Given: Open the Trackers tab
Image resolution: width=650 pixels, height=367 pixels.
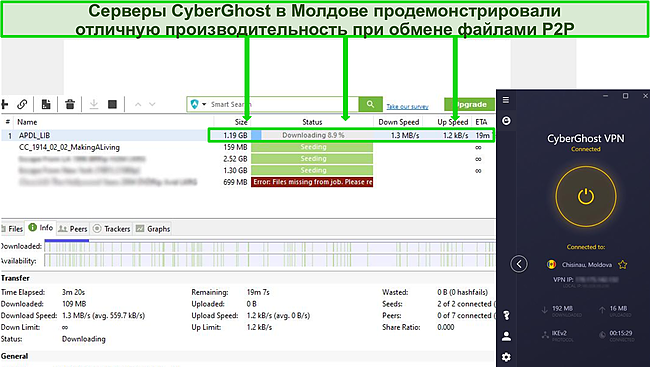Looking at the screenshot, I should [x=112, y=228].
